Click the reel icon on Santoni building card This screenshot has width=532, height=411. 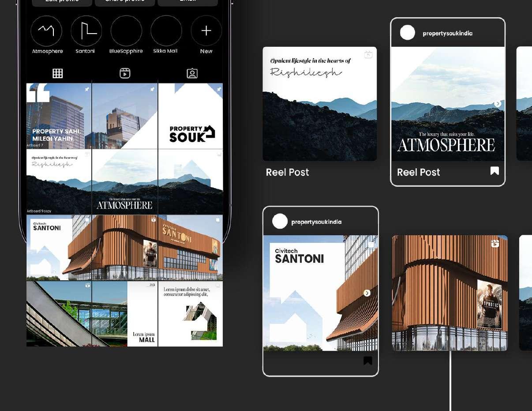click(495, 244)
